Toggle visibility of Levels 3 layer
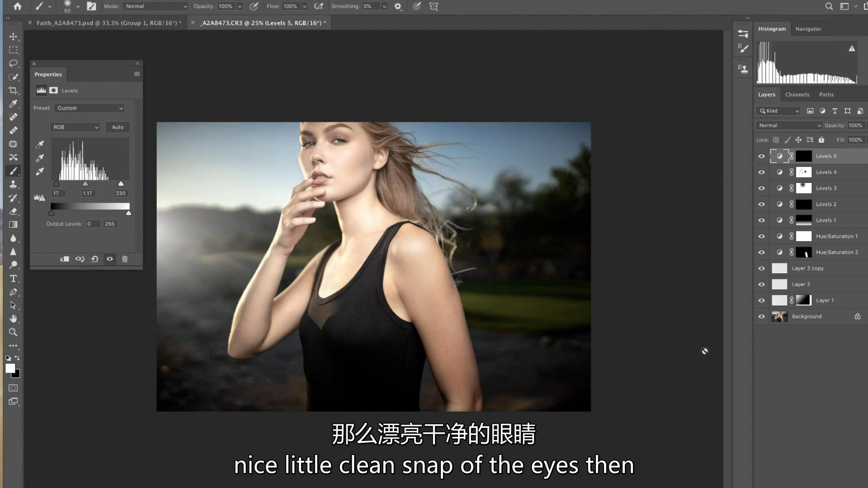 761,188
